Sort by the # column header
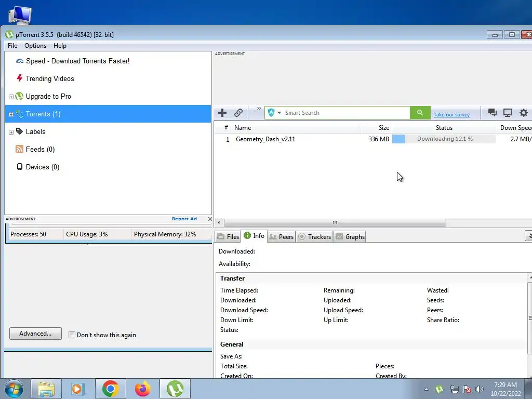Screen dimensions: 532x399 (x=226, y=128)
